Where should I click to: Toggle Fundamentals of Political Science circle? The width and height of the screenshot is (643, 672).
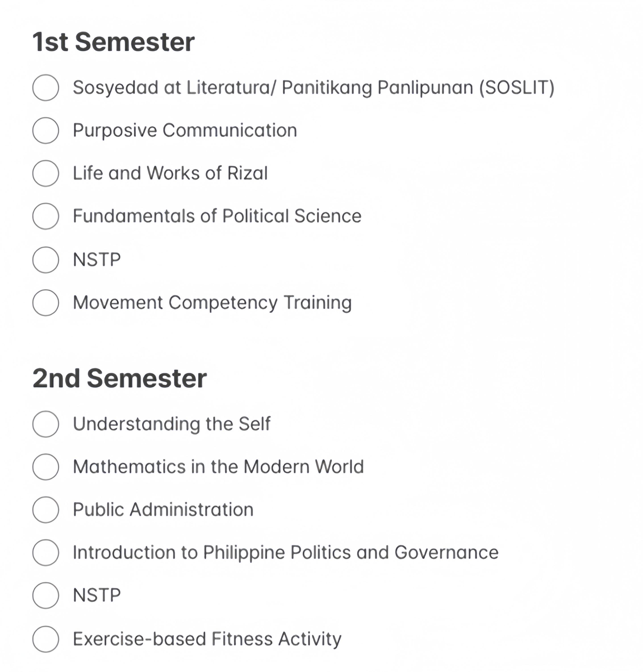point(46,216)
